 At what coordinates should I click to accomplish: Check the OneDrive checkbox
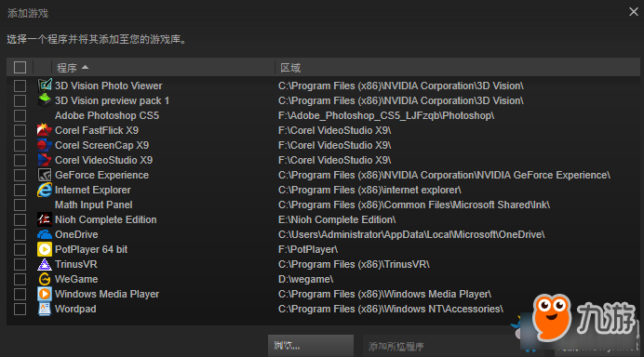[x=20, y=234]
